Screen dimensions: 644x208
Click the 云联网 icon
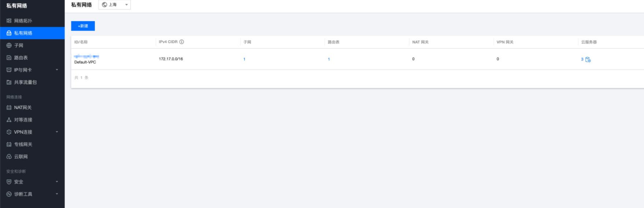9,156
